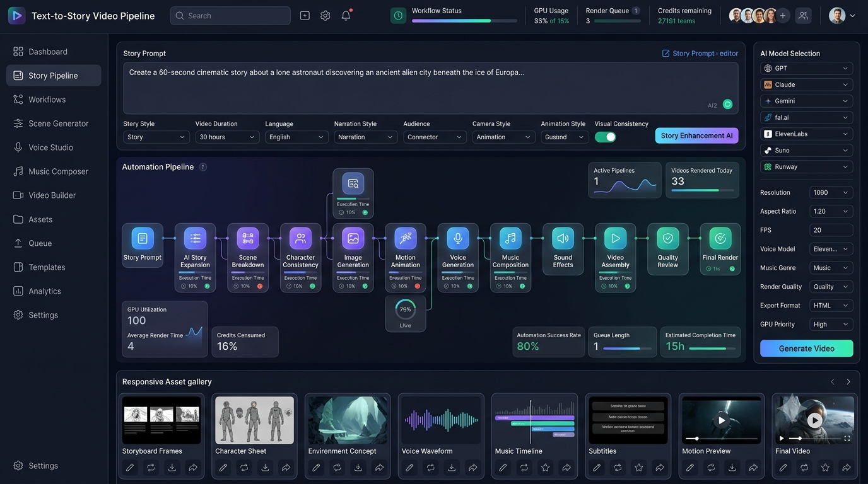Viewport: 868px width, 484px height.
Task: Open Templates from the sidebar
Action: [54, 267]
